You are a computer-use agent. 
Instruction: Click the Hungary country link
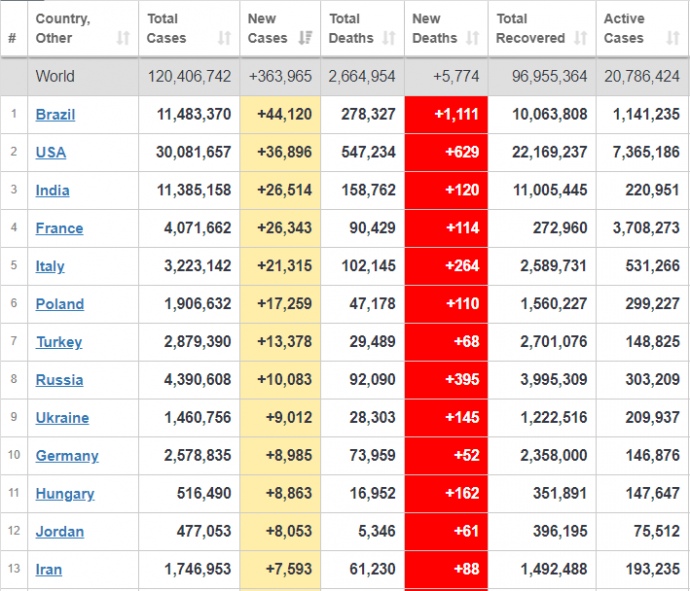[x=65, y=495]
